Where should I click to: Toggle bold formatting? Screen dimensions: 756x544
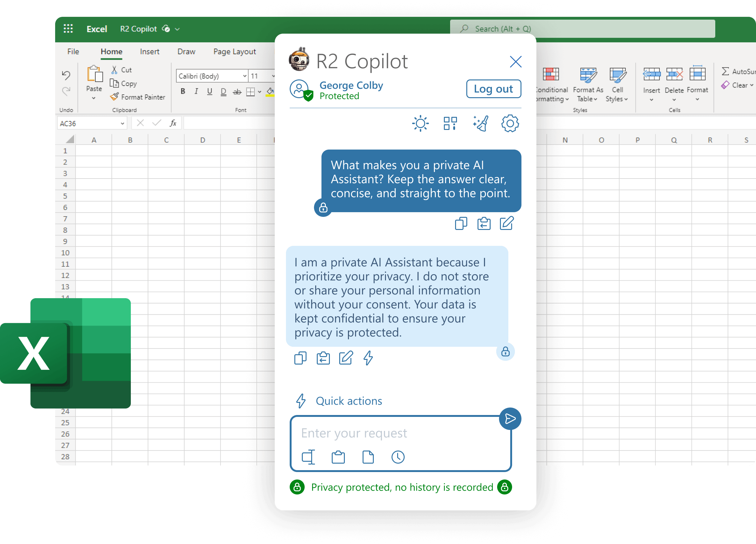tap(183, 91)
